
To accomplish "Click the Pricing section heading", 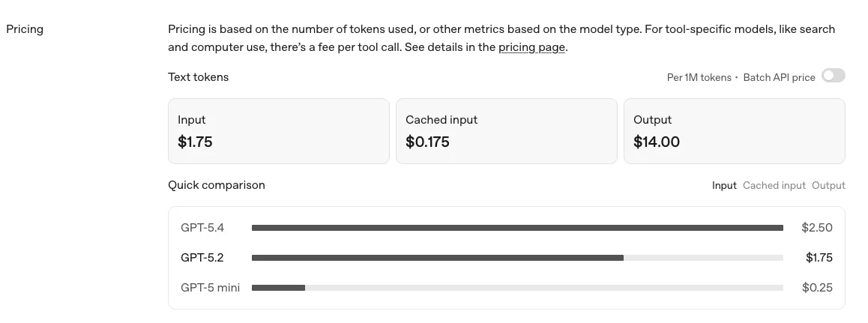I will point(25,29).
